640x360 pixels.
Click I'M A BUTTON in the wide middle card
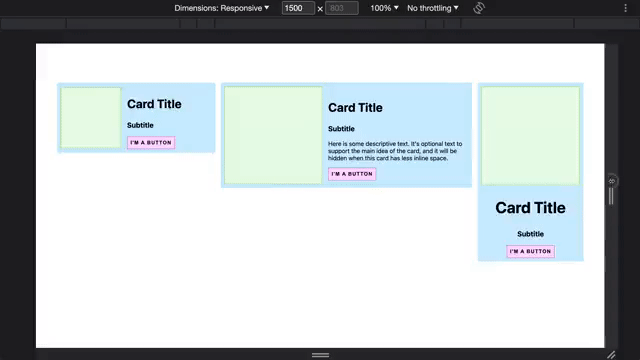pyautogui.click(x=352, y=174)
